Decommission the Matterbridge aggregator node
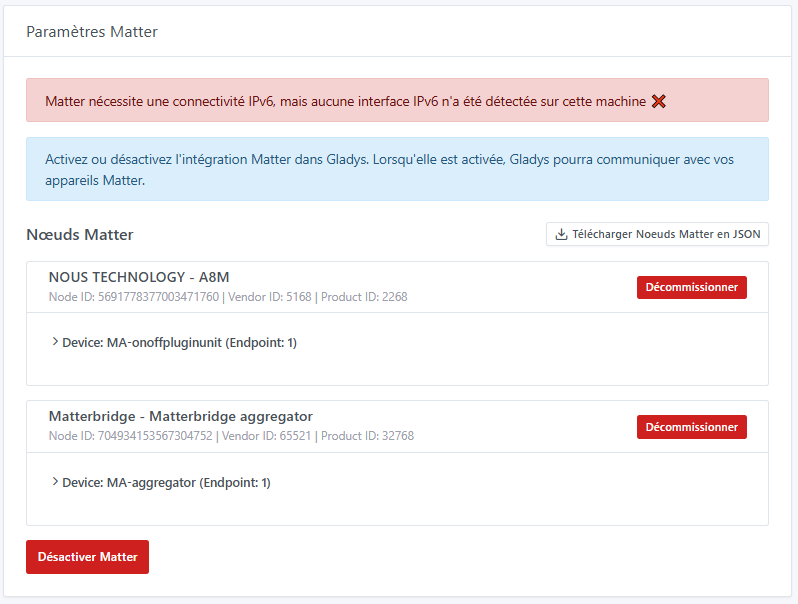 [x=691, y=427]
